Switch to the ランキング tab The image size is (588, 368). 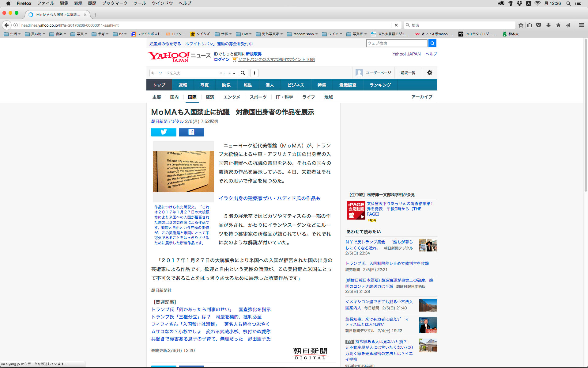(x=380, y=85)
